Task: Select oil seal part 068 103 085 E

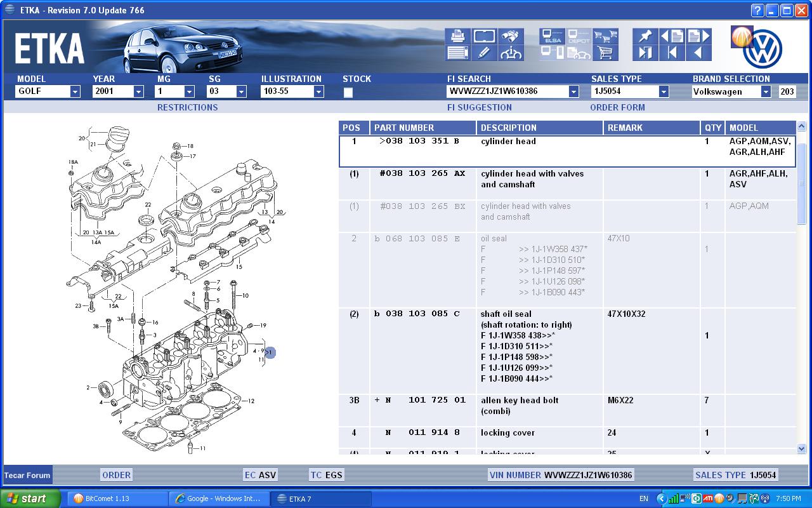Action: pos(417,238)
